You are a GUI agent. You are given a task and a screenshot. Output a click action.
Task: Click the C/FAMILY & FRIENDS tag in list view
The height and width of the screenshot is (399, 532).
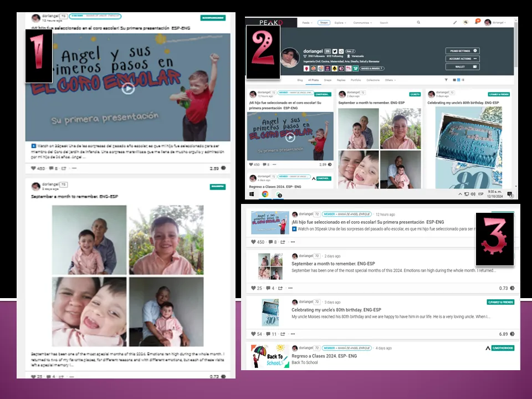[x=500, y=302]
